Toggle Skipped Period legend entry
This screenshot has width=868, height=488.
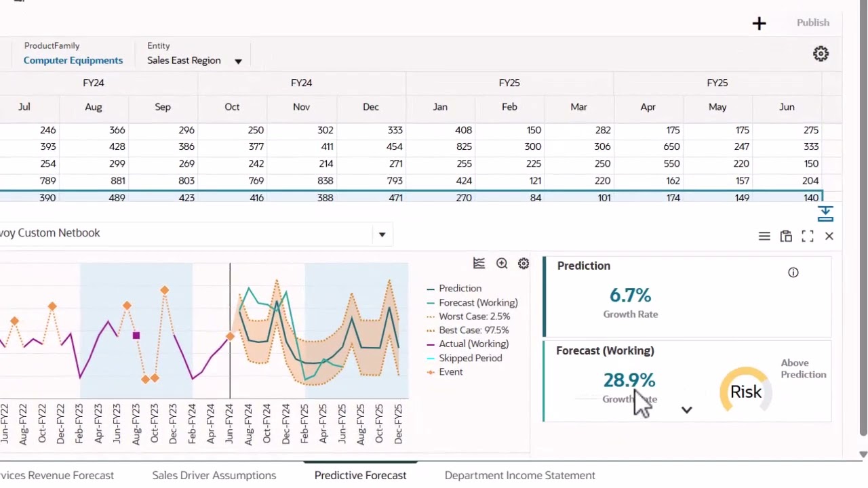[x=464, y=358]
